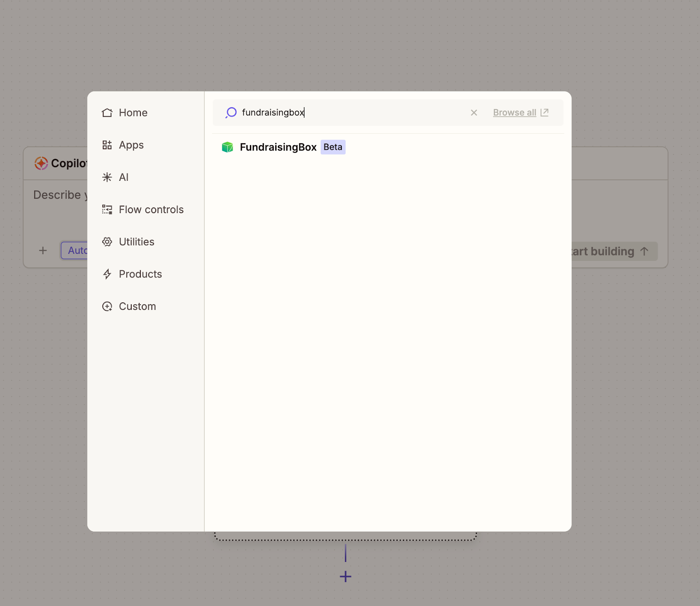Screen dimensions: 700x606
Task: Open the Home category in sidebar
Action: tap(125, 113)
